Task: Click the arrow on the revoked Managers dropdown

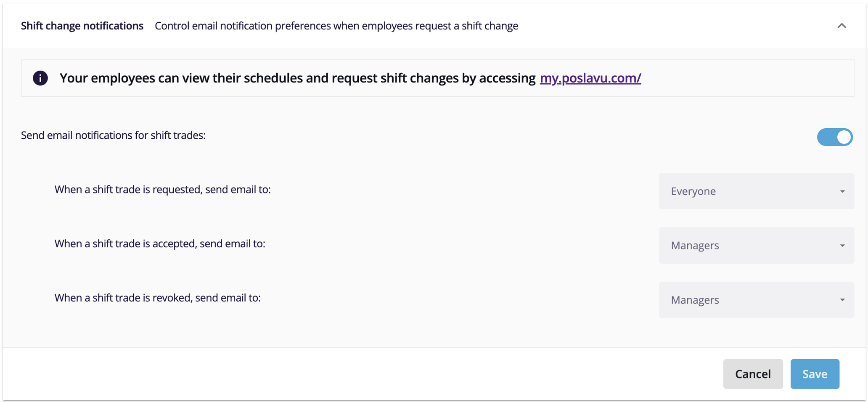Action: pyautogui.click(x=842, y=300)
